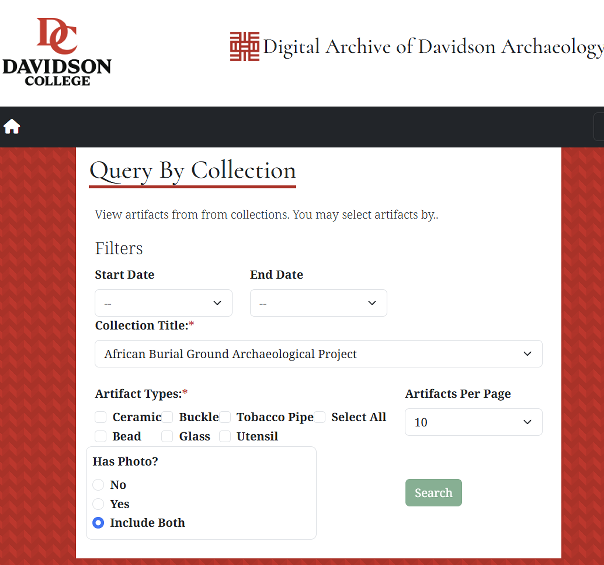This screenshot has width=604, height=565.
Task: Select the Include Both radio button
Action: pyautogui.click(x=98, y=523)
